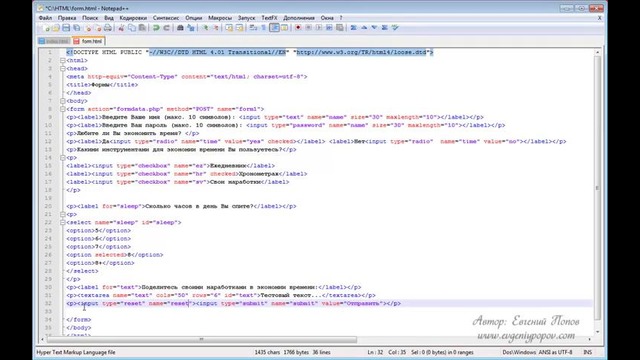Collapse the paragraph fold on line 21
Viewport: 640px width, 360px height.
pyautogui.click(x=63, y=214)
